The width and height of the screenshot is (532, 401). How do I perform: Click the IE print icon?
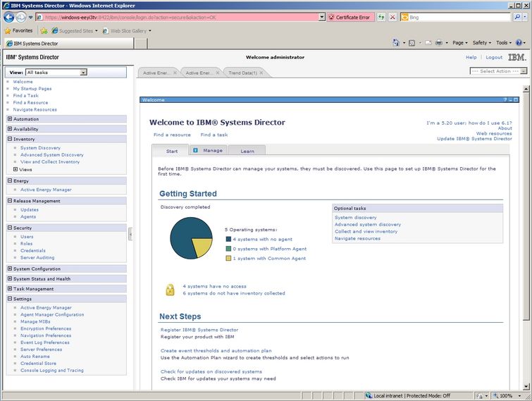click(438, 43)
